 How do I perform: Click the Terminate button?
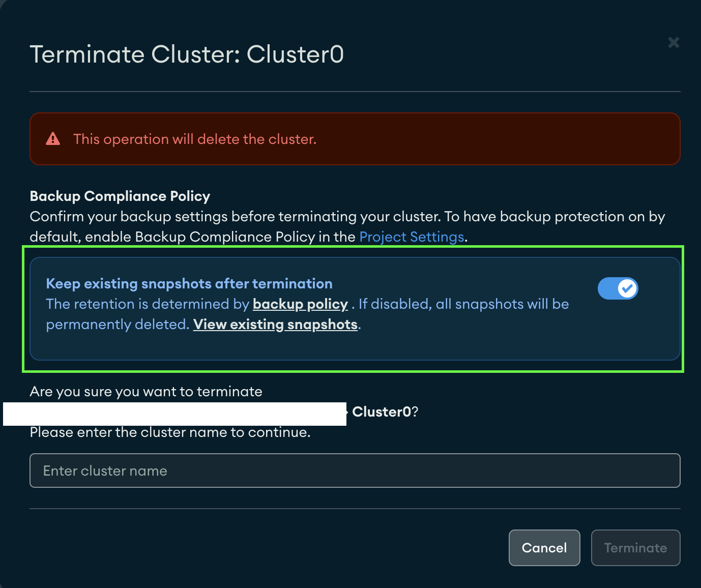tap(635, 548)
